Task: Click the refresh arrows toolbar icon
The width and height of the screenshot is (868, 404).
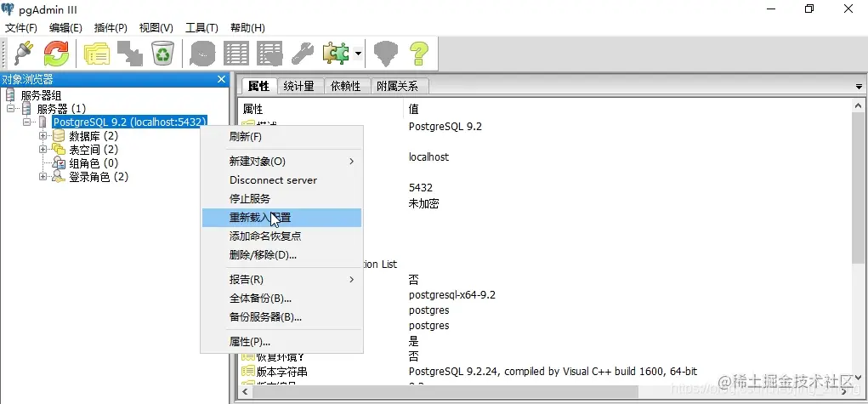Action: (x=56, y=54)
